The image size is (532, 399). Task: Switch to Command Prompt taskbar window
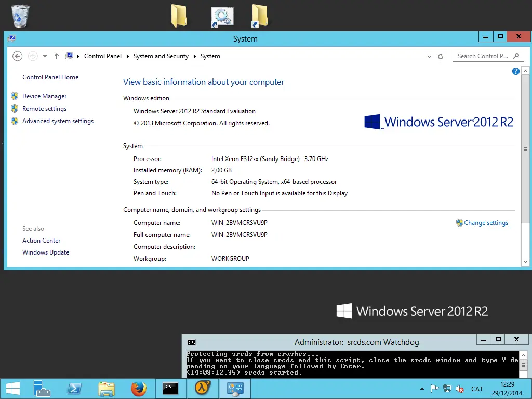tap(170, 389)
